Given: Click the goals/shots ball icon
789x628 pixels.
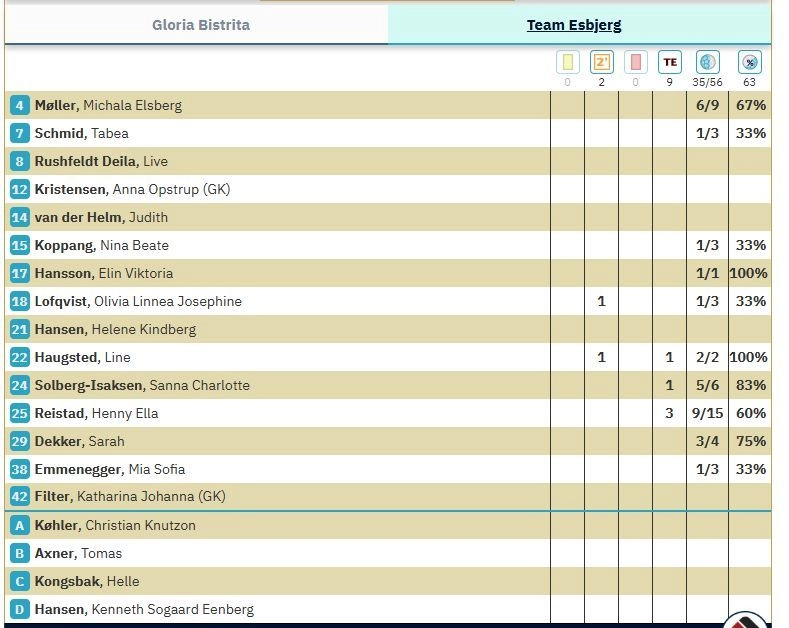Looking at the screenshot, I should coord(707,62).
